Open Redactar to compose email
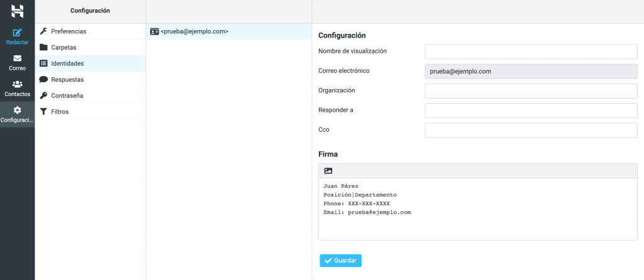 [x=17, y=36]
